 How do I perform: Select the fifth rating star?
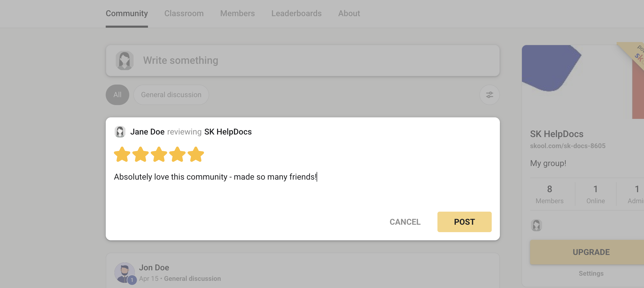pos(196,154)
